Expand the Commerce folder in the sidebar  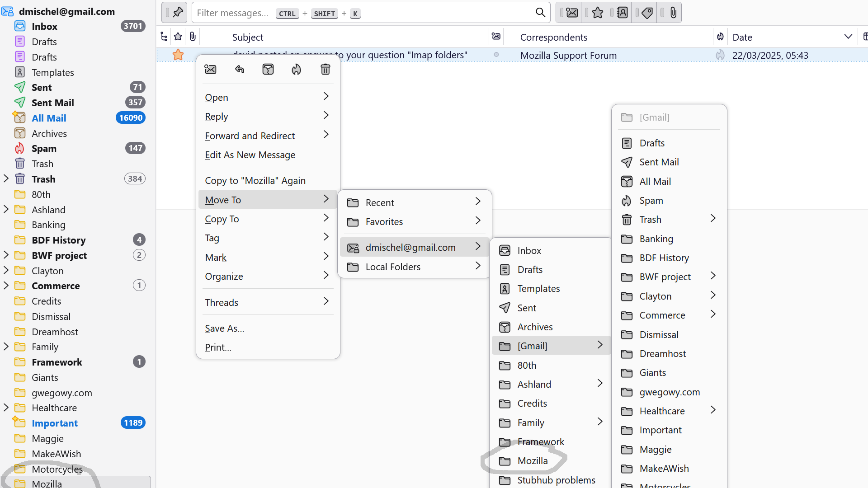[6, 286]
